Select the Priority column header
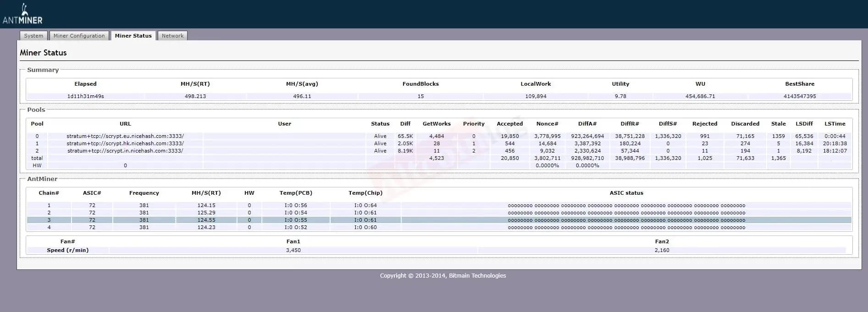This screenshot has height=312, width=868. coord(474,124)
